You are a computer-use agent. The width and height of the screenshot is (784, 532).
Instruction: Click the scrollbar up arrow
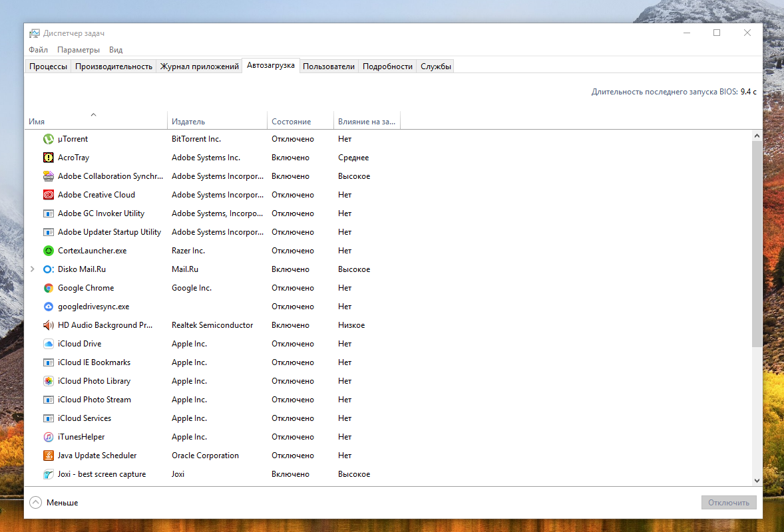[x=757, y=136]
